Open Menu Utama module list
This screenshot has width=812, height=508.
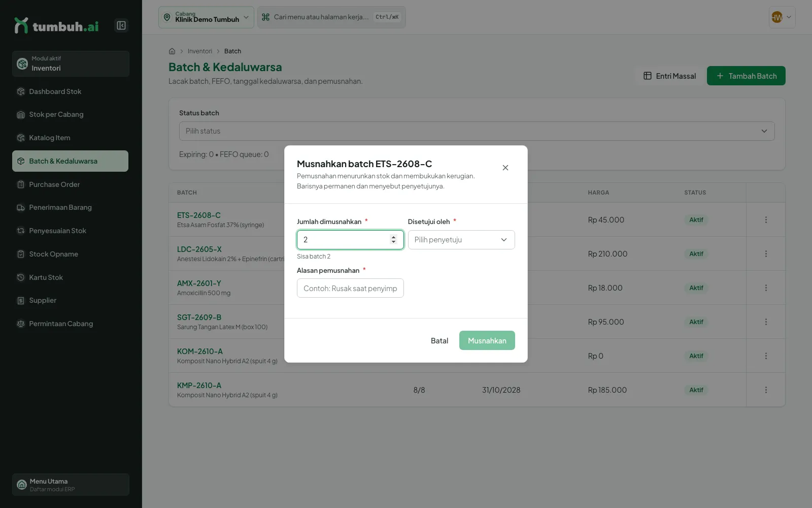(71, 485)
